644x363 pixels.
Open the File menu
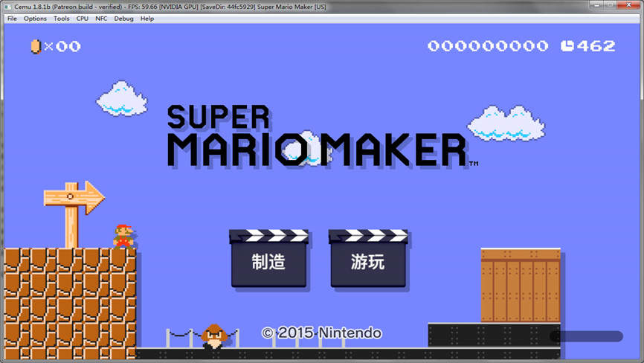[x=12, y=19]
